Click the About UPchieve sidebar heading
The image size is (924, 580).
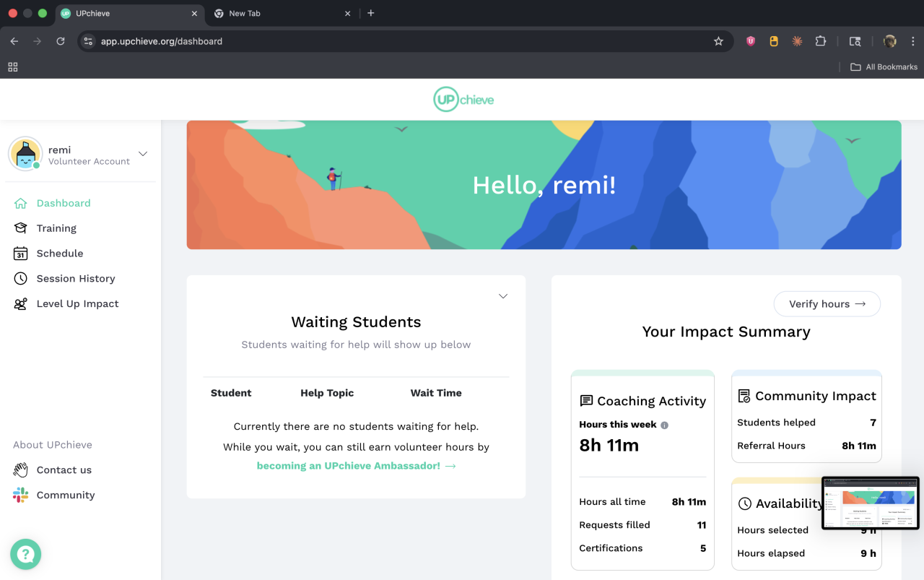(x=53, y=445)
